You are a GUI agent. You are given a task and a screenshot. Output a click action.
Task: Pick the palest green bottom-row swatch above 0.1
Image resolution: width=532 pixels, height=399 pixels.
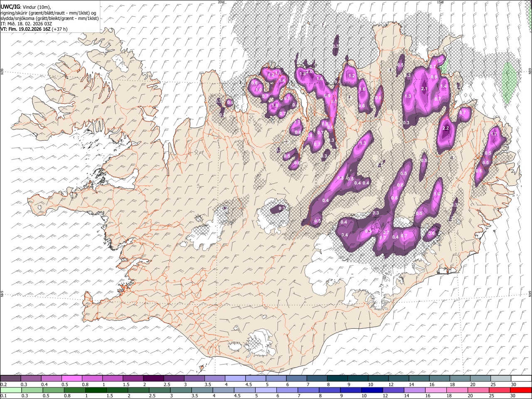pyautogui.click(x=11, y=390)
